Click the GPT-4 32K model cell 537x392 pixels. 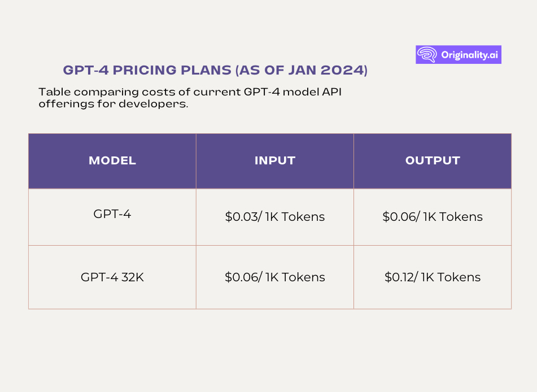click(x=112, y=277)
